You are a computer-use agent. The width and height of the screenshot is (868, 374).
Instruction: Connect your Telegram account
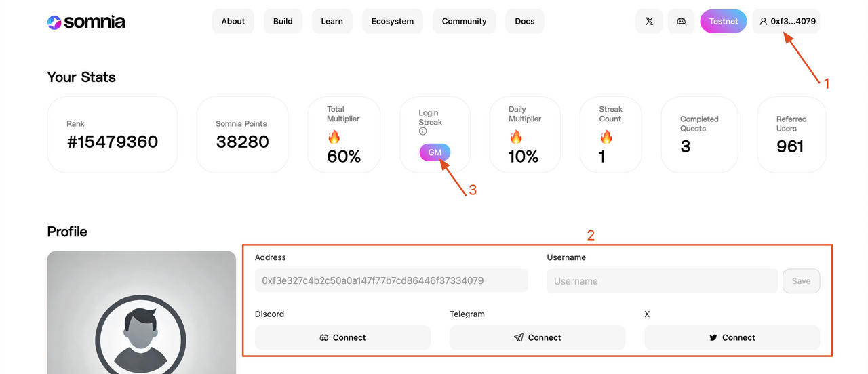537,337
